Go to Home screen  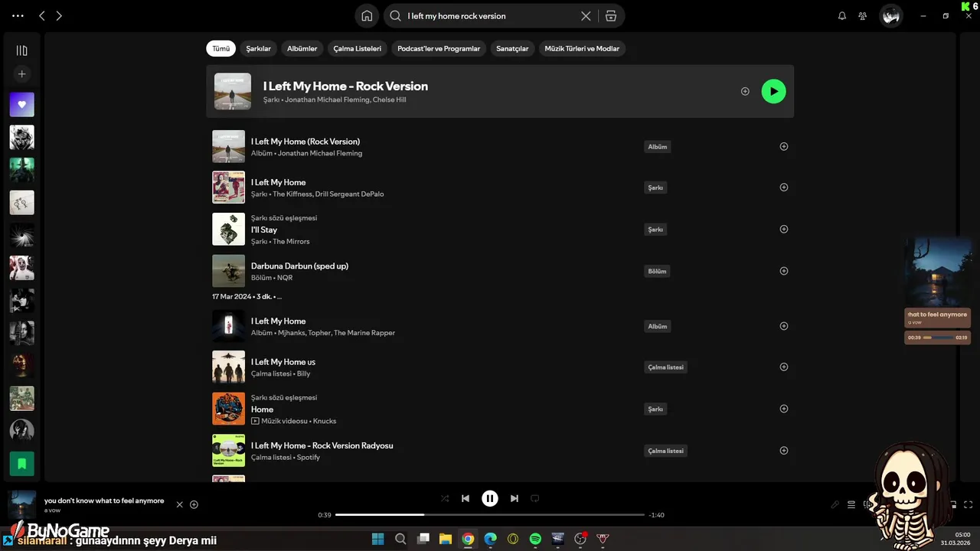(x=367, y=15)
